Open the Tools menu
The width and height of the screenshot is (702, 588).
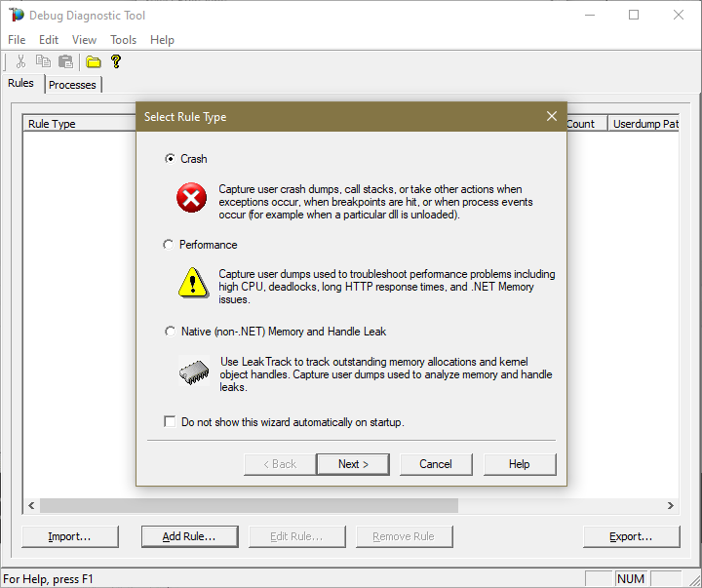pos(123,40)
